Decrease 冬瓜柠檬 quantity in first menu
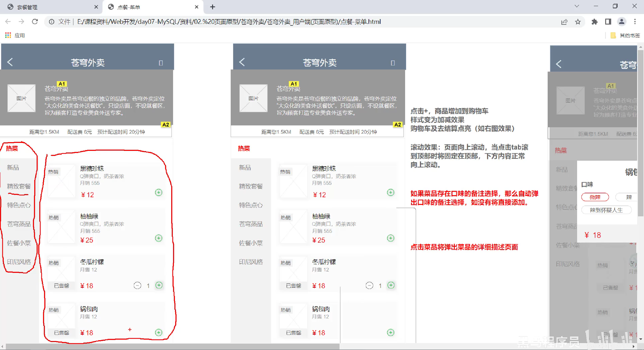The height and width of the screenshot is (350, 644). 137,286
